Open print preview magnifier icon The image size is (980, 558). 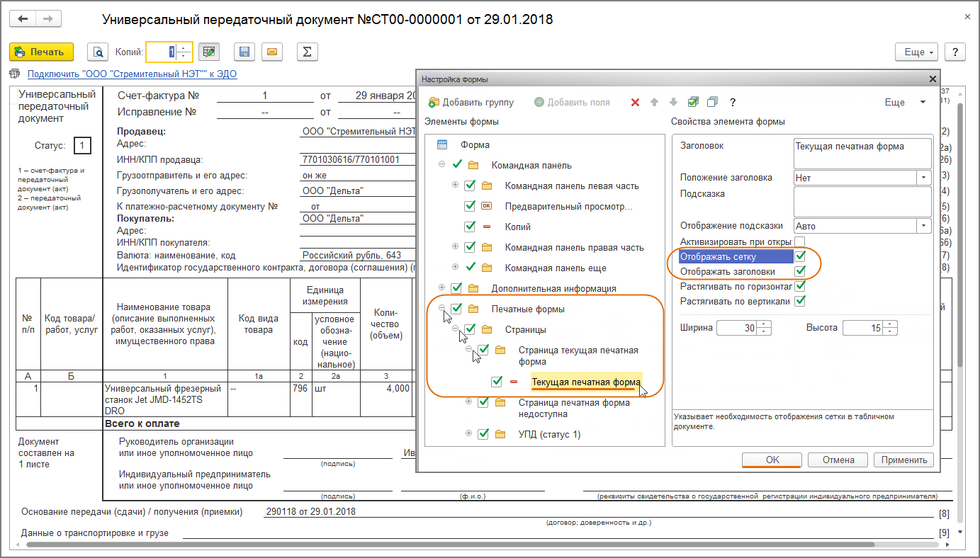click(97, 52)
